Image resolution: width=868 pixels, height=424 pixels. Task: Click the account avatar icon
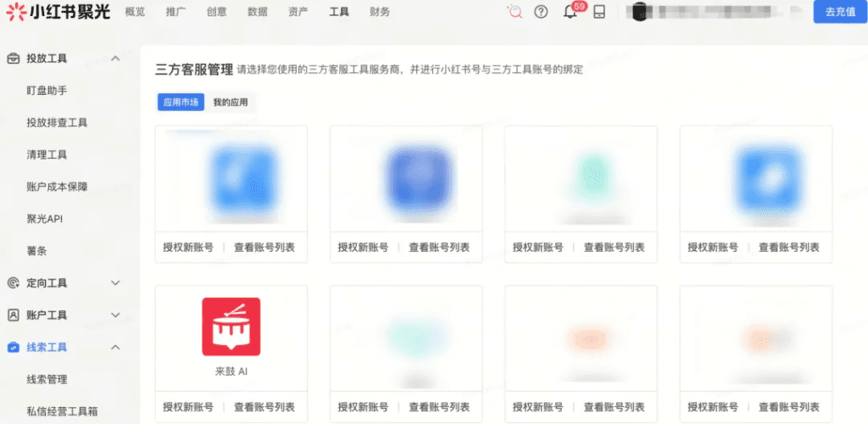coord(639,13)
